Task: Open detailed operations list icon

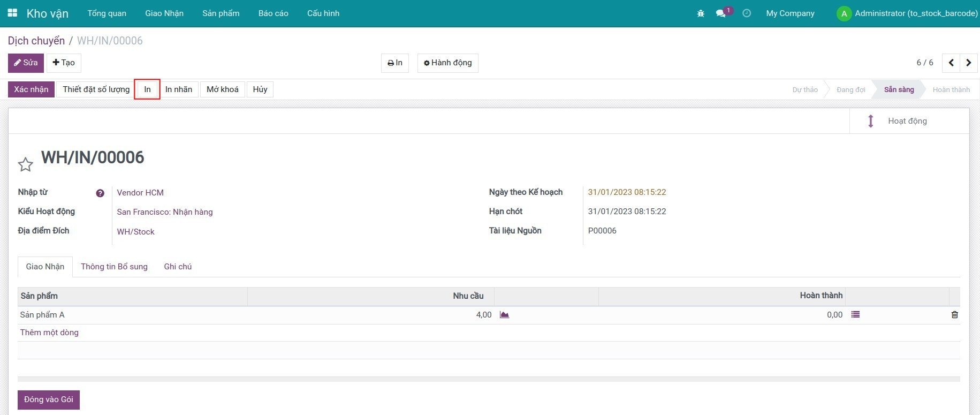Action: (855, 315)
